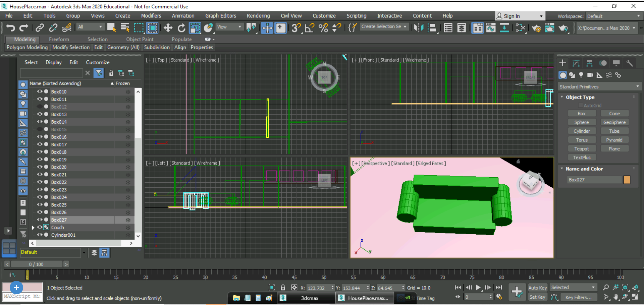This screenshot has height=305, width=644.
Task: Click the Sign In button
Action: point(520,16)
